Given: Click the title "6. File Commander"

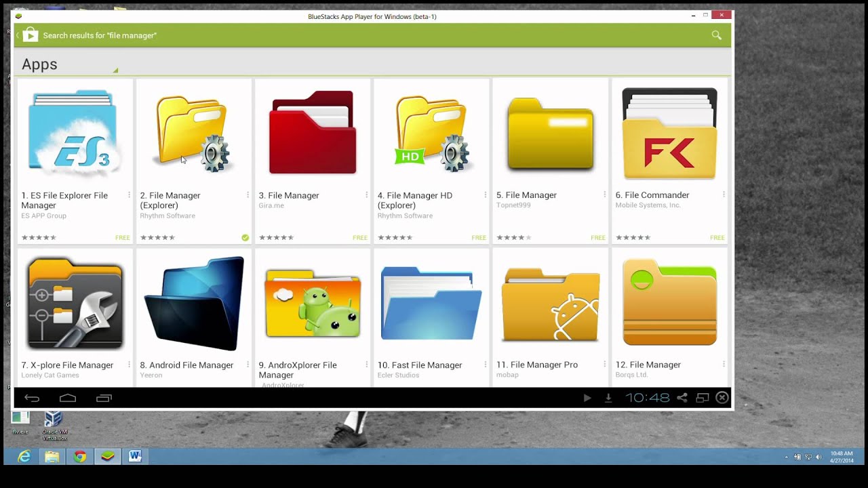Looking at the screenshot, I should point(652,195).
